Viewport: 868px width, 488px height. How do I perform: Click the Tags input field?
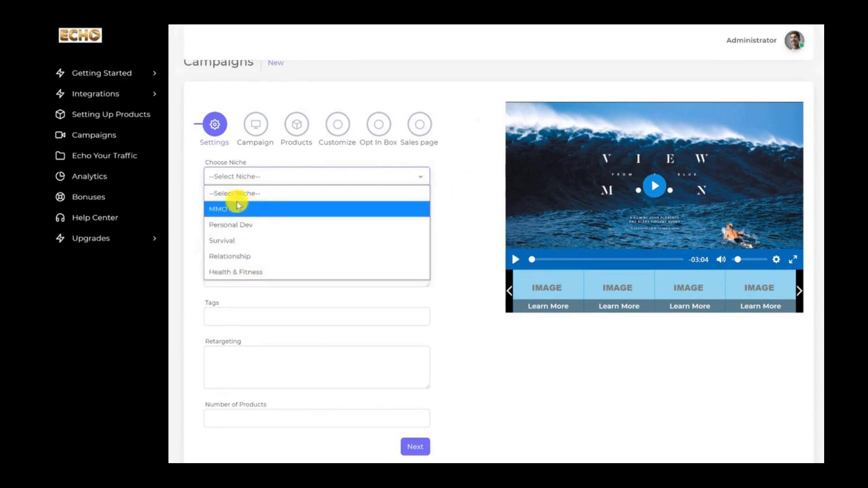click(x=316, y=316)
